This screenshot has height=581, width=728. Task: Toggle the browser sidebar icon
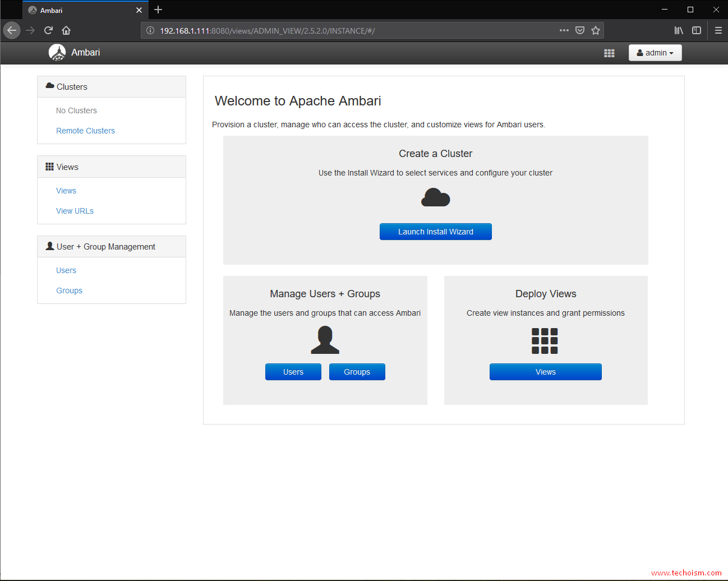697,30
